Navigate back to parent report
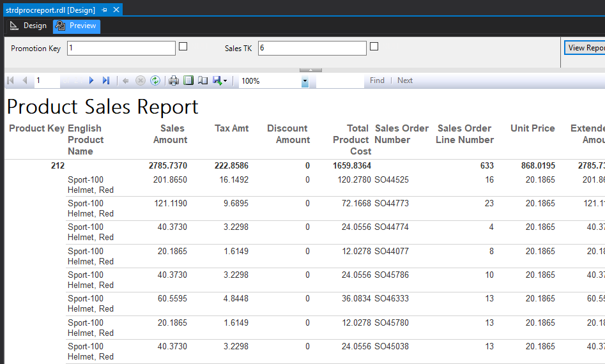This screenshot has width=605, height=364. click(x=125, y=80)
